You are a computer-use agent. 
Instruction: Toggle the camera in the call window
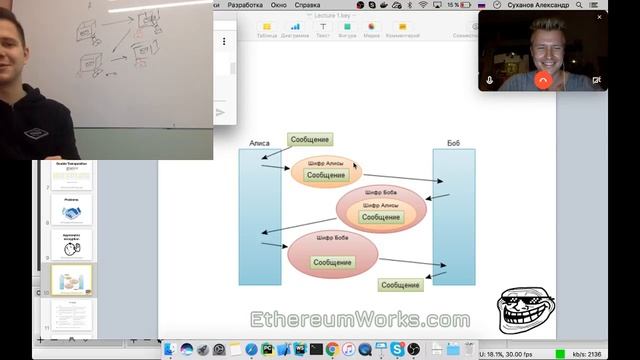click(x=597, y=80)
